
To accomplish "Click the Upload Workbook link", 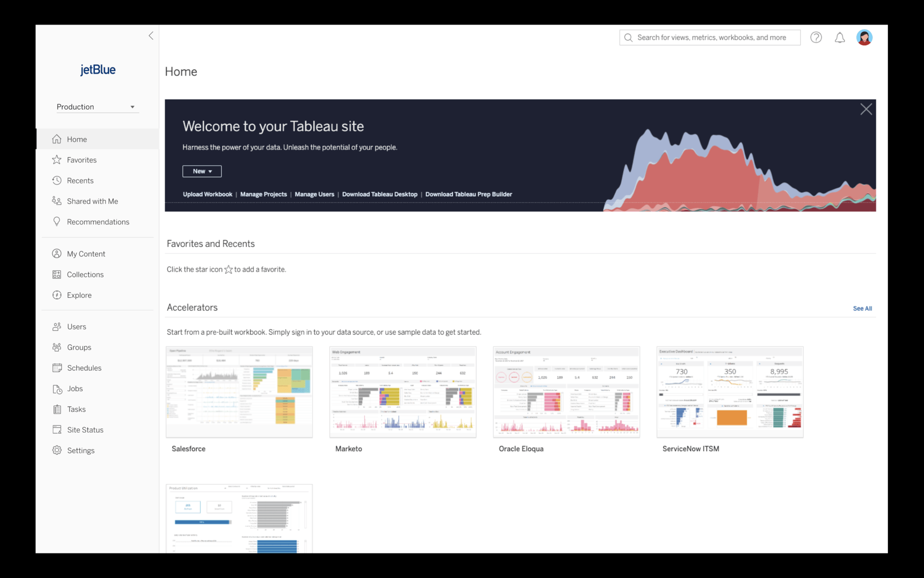I will pos(207,194).
